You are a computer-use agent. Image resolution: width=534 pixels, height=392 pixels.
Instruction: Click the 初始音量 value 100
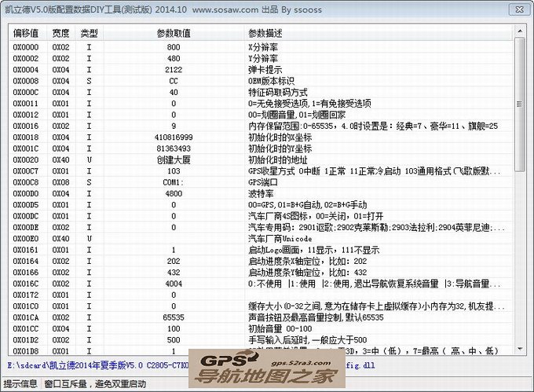173,327
